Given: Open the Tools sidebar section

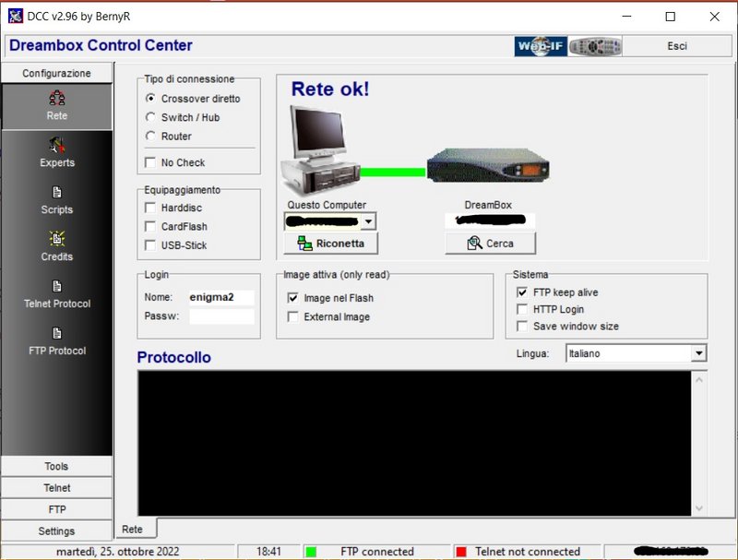Looking at the screenshot, I should tap(56, 466).
